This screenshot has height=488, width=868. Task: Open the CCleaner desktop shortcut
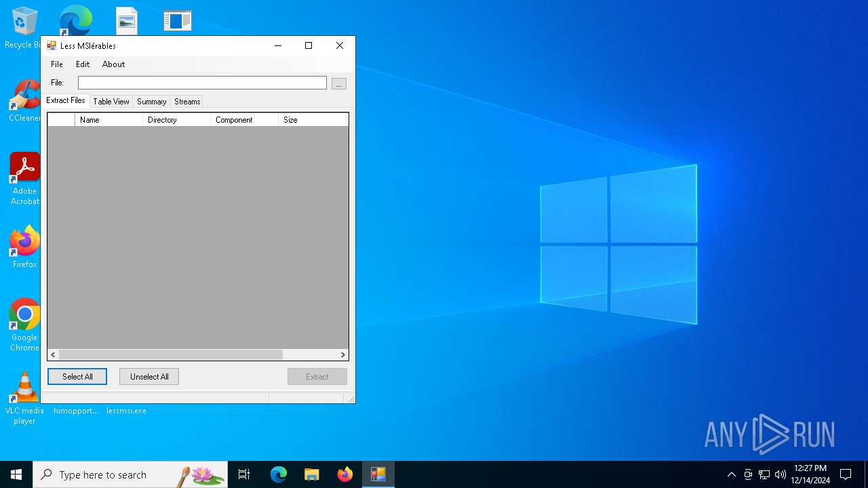pyautogui.click(x=24, y=101)
